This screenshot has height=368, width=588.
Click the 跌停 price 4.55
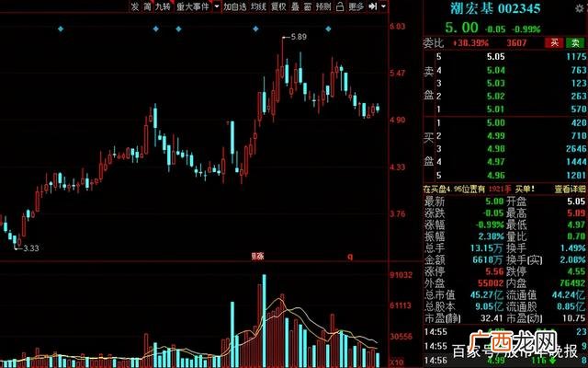(576, 271)
